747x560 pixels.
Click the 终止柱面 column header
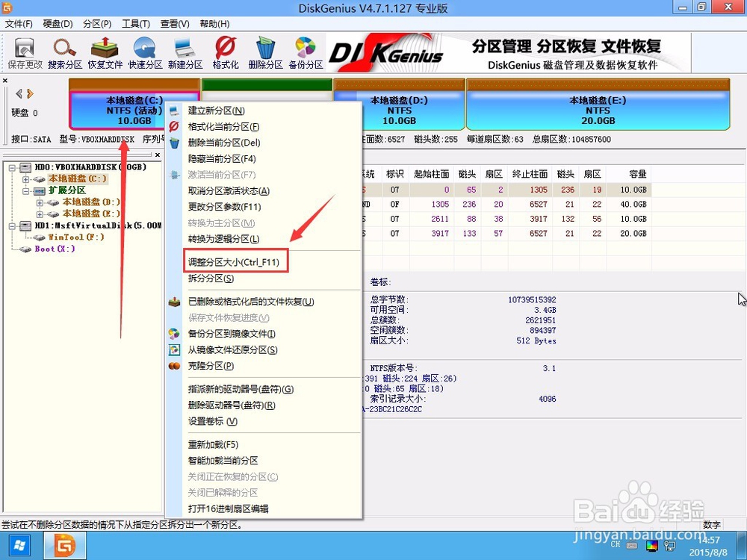(x=530, y=174)
